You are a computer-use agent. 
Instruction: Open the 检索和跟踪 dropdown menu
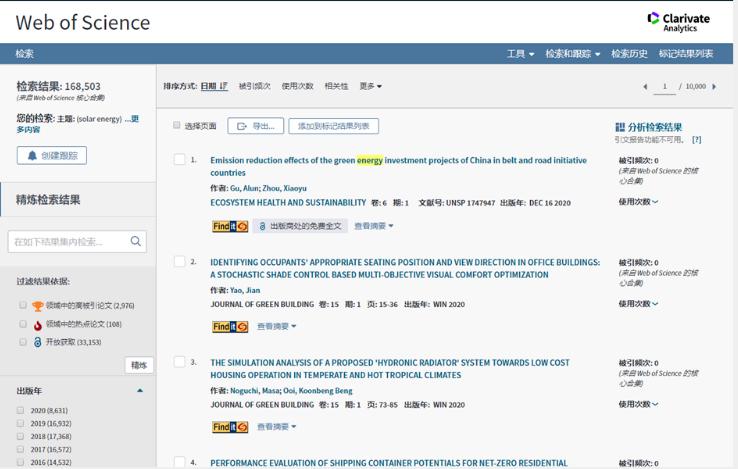pyautogui.click(x=573, y=54)
